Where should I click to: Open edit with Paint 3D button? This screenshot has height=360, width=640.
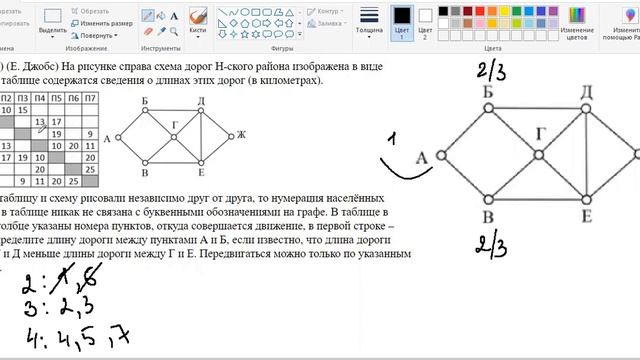tap(622, 23)
